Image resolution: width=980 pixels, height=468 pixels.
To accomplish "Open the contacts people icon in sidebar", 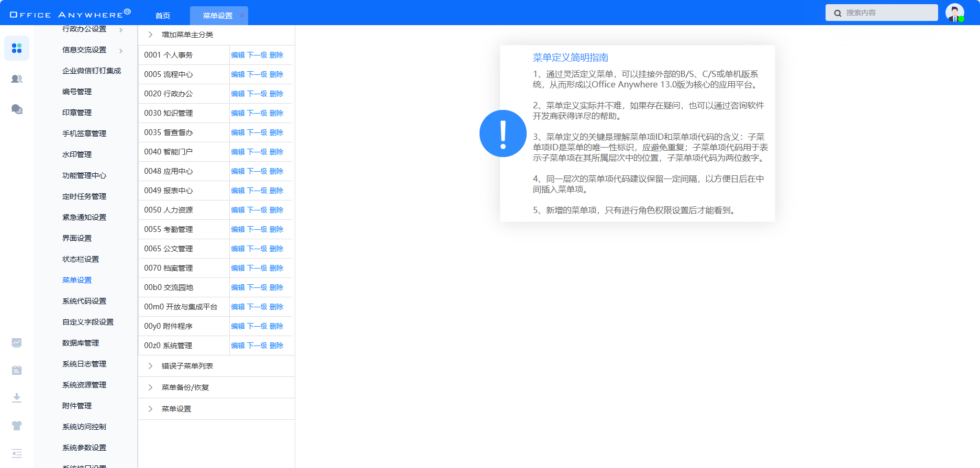I will [x=17, y=79].
